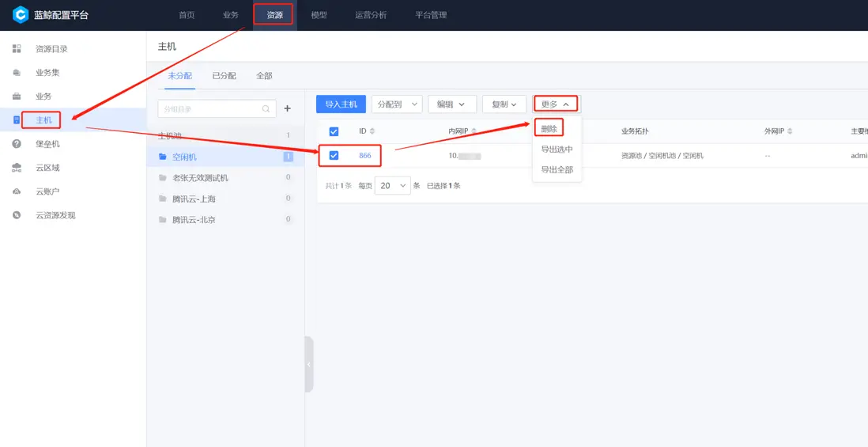The height and width of the screenshot is (447, 868).
Task: Switch to 未分配 tab
Action: (180, 76)
